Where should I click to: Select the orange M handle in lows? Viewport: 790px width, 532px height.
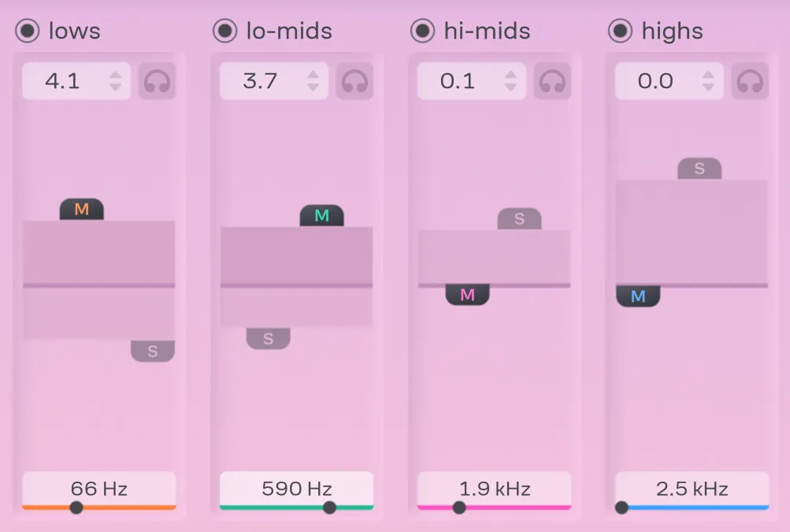tap(82, 209)
